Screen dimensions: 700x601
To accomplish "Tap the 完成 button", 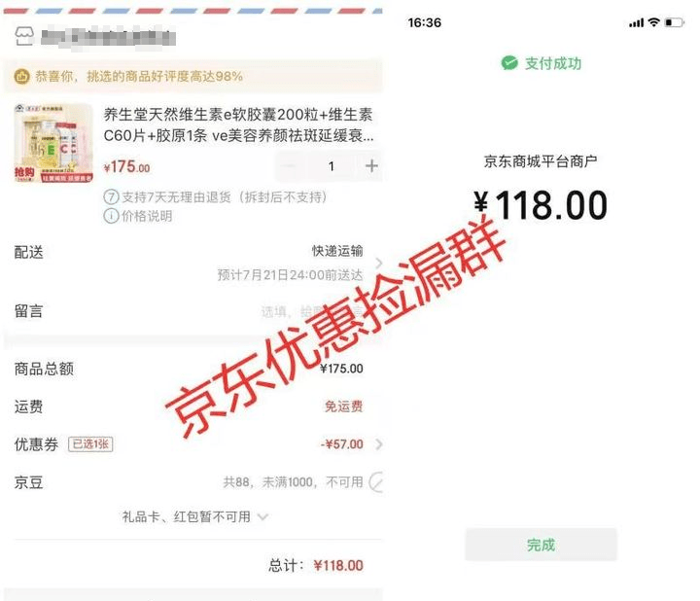I will [541, 545].
